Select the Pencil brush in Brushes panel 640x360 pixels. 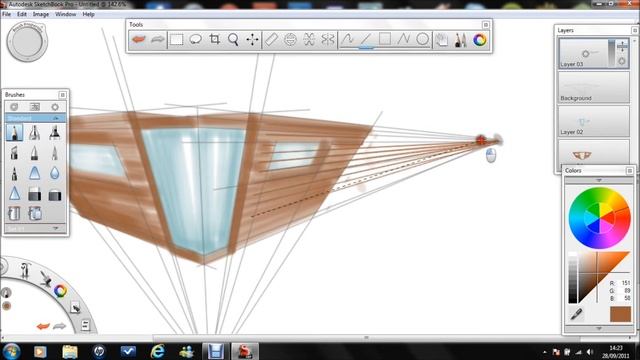(x=14, y=133)
